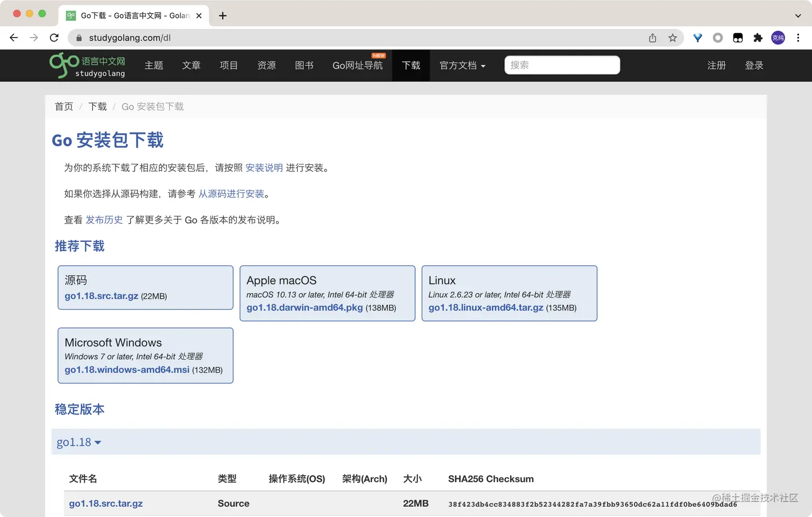Click the 大小 column header

412,479
